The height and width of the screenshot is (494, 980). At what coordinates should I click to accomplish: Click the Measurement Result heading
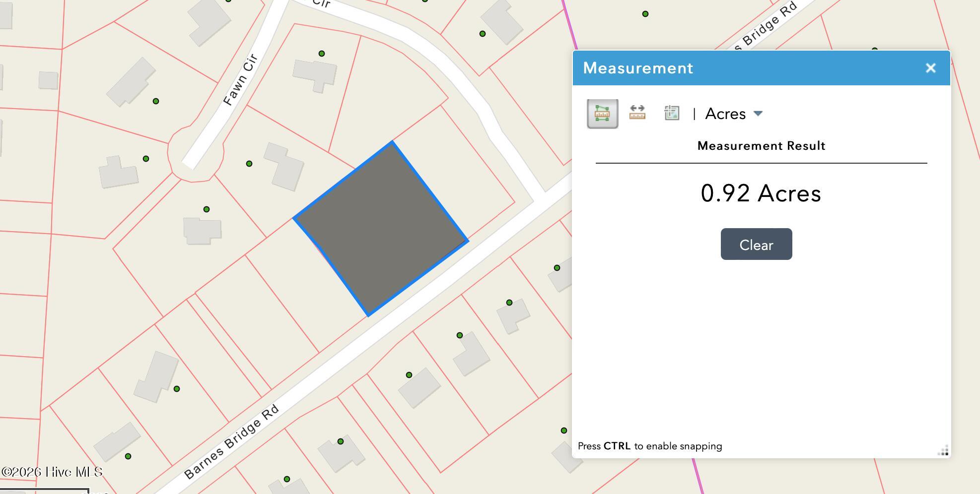761,146
